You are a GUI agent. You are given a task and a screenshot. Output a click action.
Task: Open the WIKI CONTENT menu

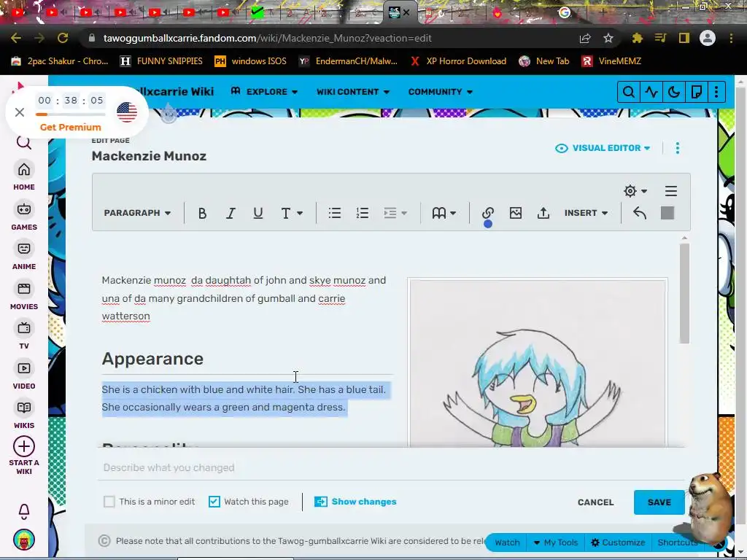(x=353, y=91)
